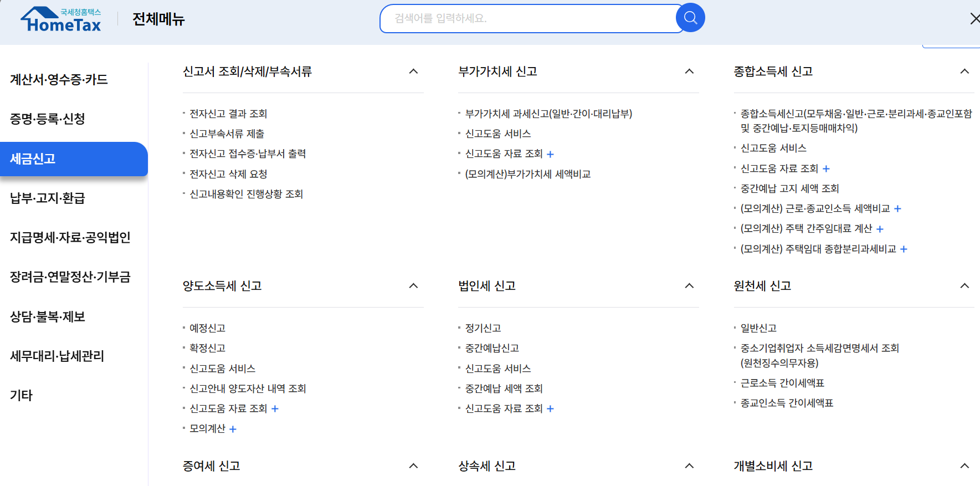The image size is (980, 486).
Task: Select 증명·등록·신청 in the sidebar
Action: pos(48,119)
